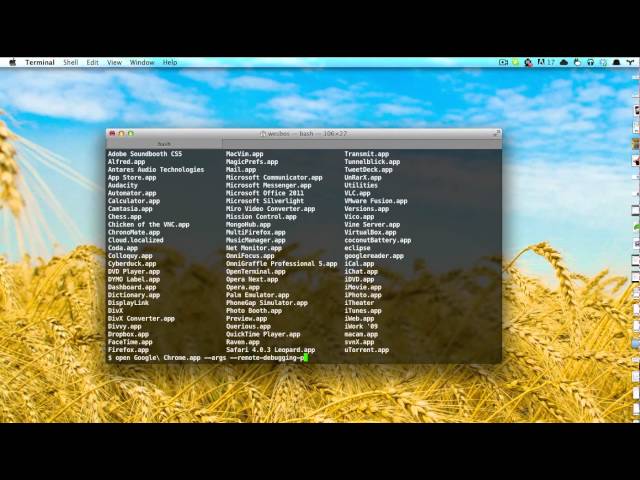Image resolution: width=640 pixels, height=480 pixels.
Task: Click 'iPhoto.app' in the listing
Action: [x=363, y=295]
